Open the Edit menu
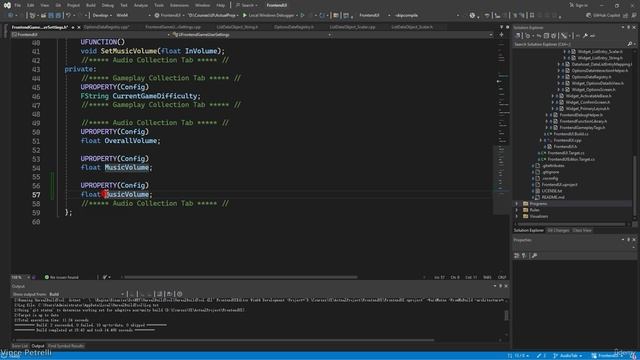Viewport: 640px width, 360px height. (x=31, y=5)
